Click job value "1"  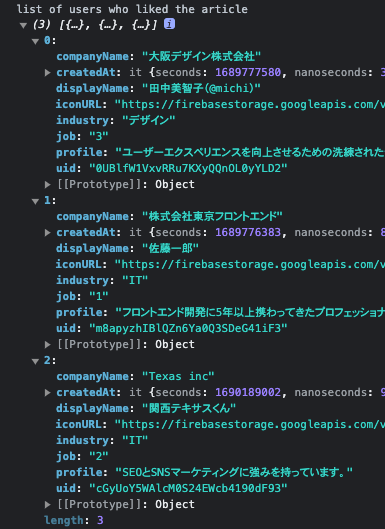pos(99,296)
